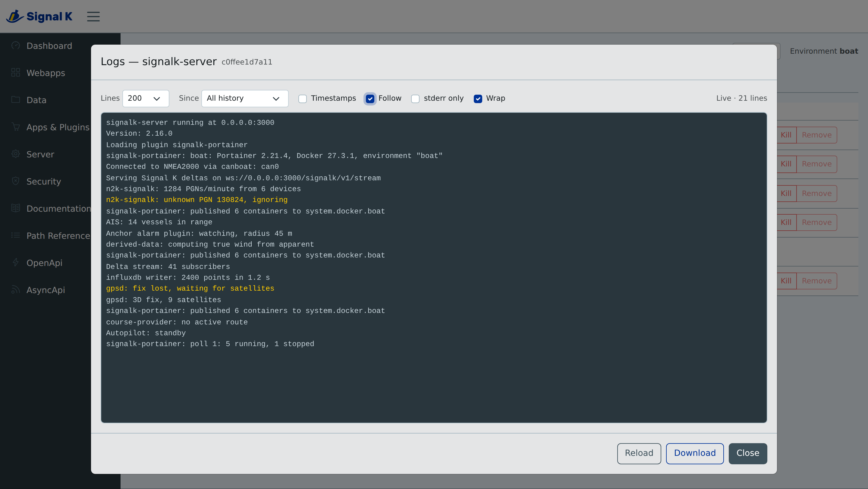Open the Since All history dropdown
The height and width of the screenshot is (489, 868).
point(245,98)
